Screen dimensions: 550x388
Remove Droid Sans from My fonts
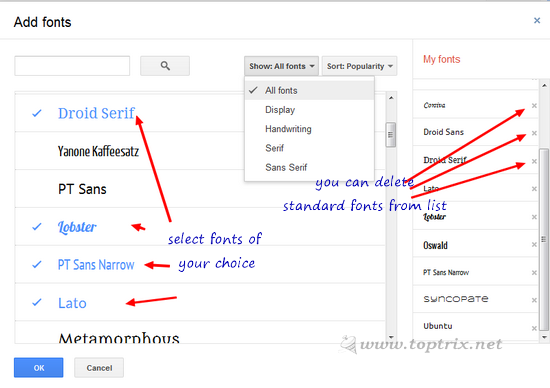click(534, 133)
